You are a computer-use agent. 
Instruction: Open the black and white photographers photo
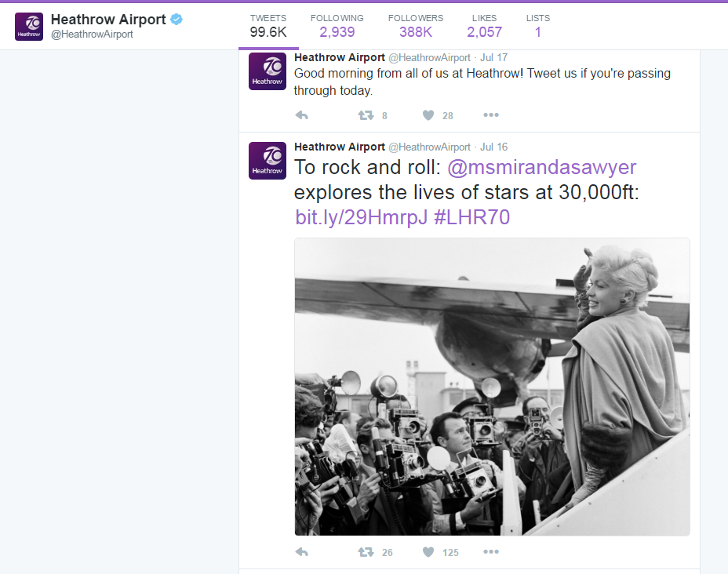pyautogui.click(x=492, y=387)
